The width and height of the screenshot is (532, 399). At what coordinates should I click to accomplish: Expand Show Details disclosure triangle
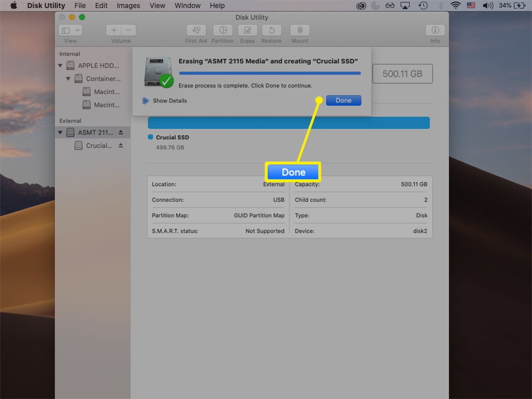click(145, 101)
